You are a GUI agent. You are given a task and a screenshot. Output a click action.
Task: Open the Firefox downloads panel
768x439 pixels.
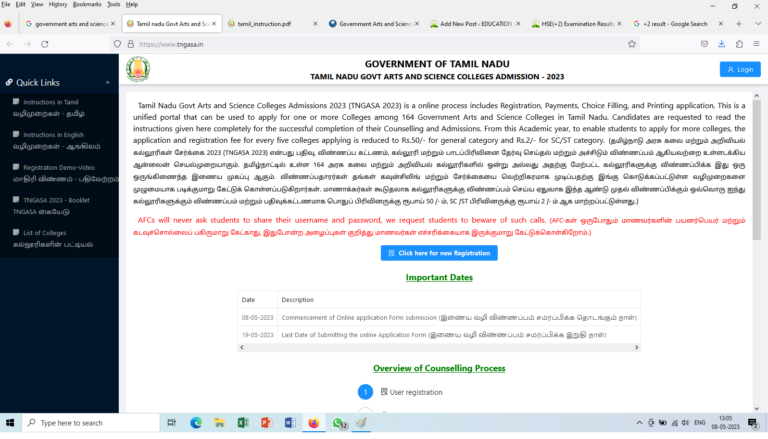[721, 44]
